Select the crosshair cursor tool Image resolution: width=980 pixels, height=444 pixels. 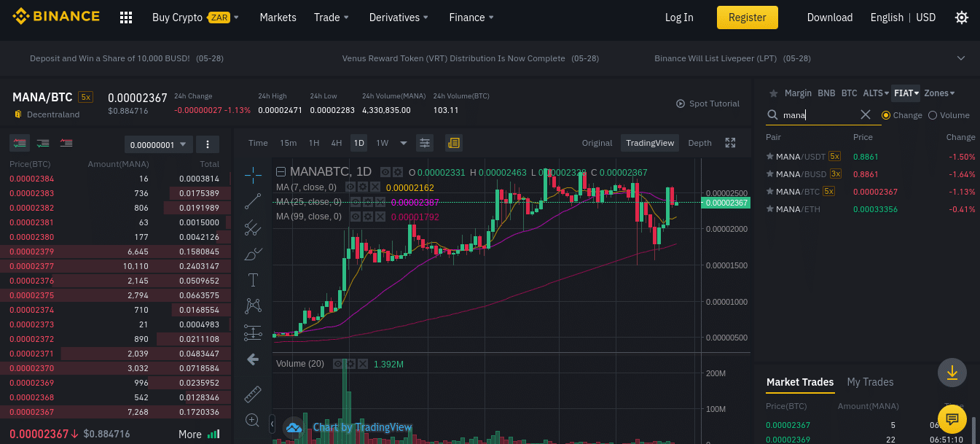coord(253,174)
